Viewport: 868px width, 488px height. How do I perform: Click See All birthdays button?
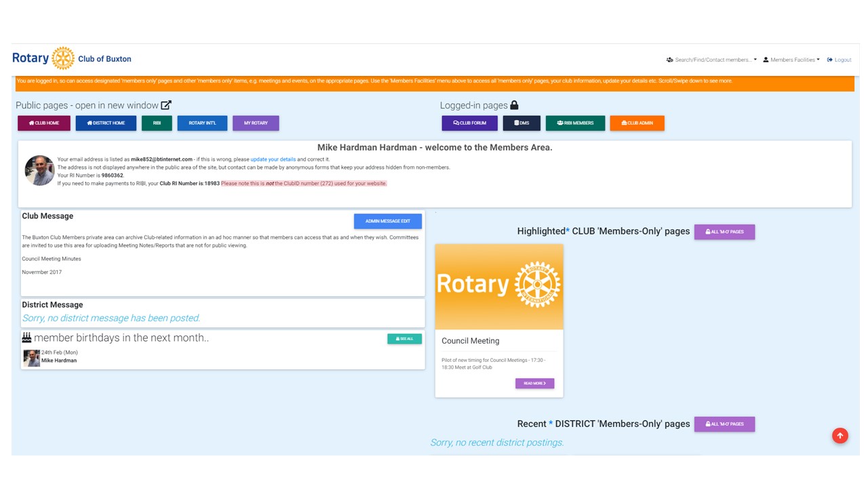coord(404,338)
